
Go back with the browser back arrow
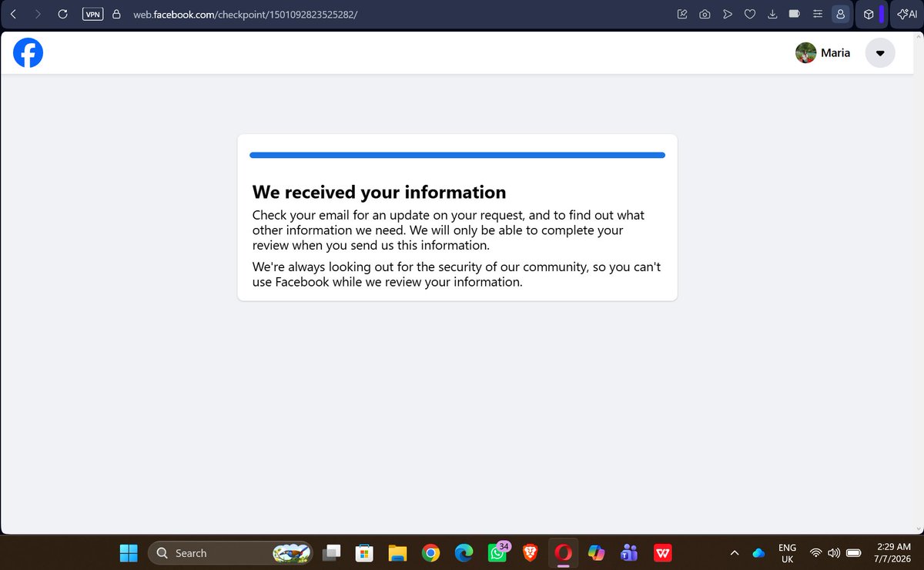13,14
